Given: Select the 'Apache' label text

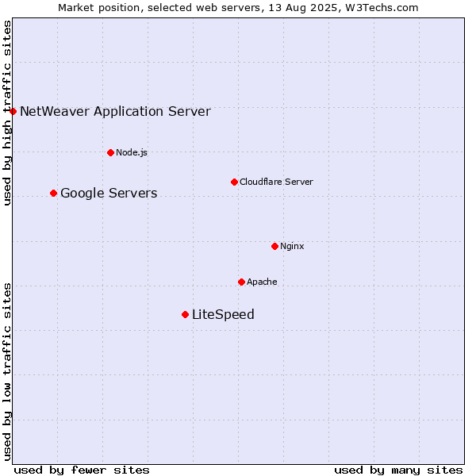Looking at the screenshot, I should 262,282.
